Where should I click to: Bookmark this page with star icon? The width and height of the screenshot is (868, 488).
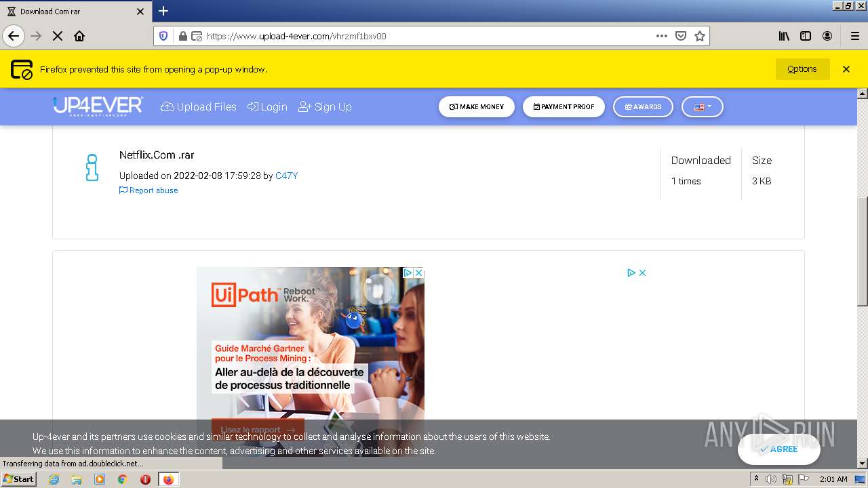(x=700, y=36)
